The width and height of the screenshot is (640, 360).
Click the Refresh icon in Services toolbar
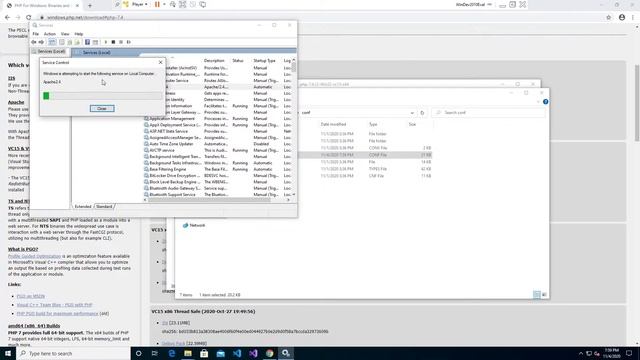(x=70, y=42)
